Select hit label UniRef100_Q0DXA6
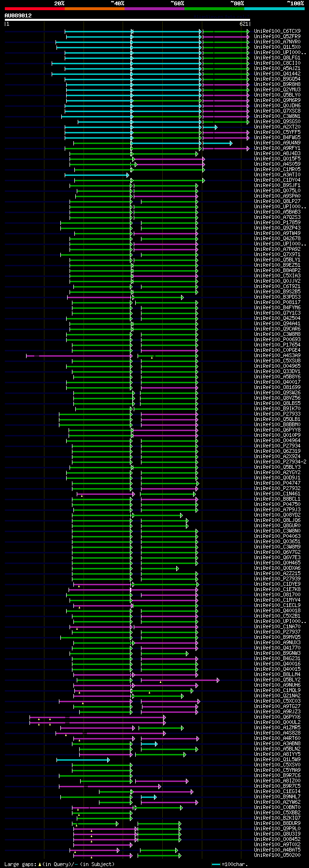The image size is (309, 868). 277,568
